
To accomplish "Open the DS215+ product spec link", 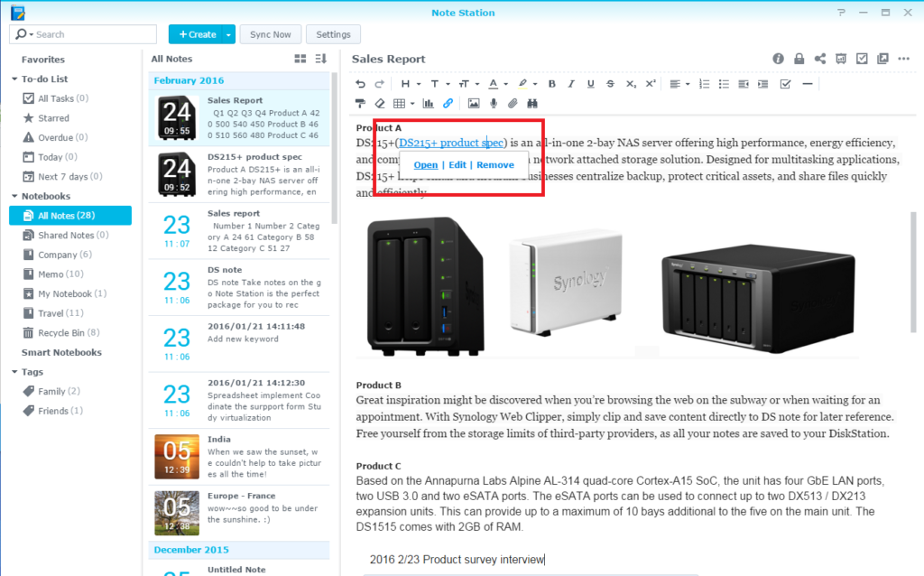I will [425, 165].
